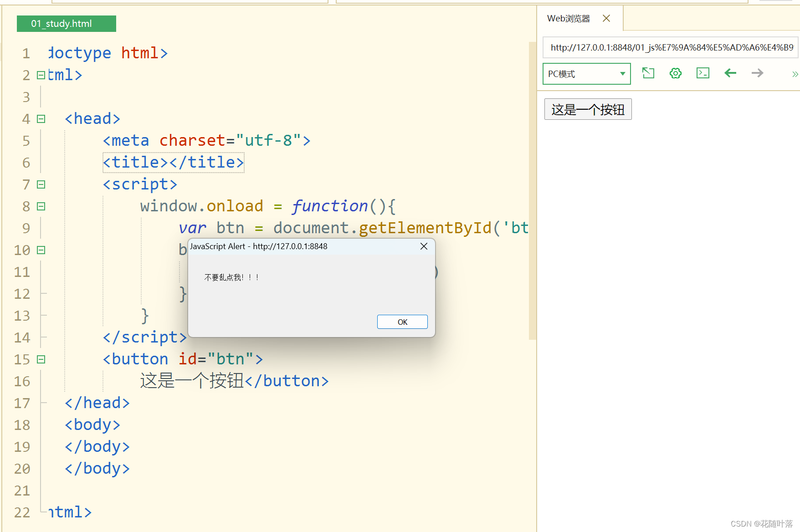Click the title tag on line 6
This screenshot has height=532, width=800.
point(174,162)
